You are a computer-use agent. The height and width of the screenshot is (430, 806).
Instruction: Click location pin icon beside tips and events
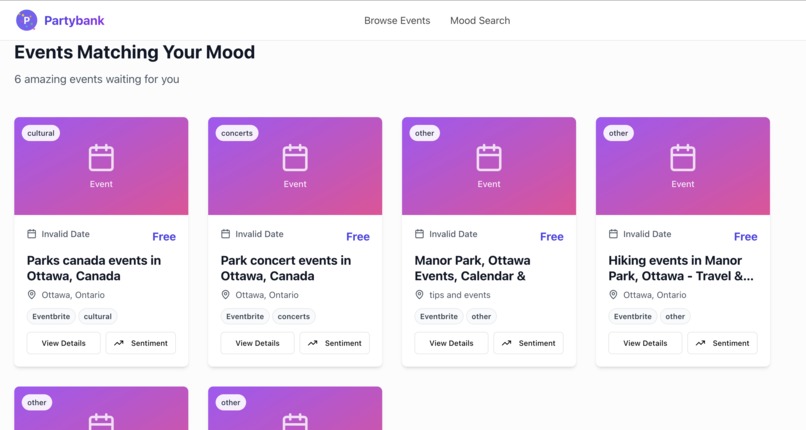tap(419, 295)
